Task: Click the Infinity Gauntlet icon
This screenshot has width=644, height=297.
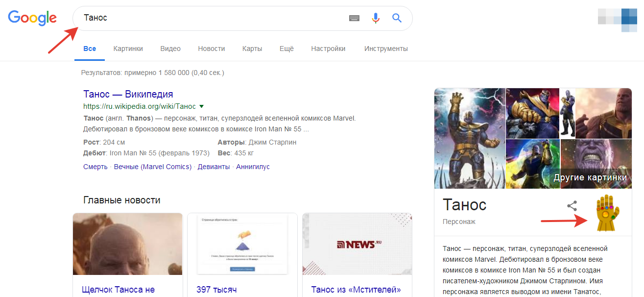Action: 607,213
